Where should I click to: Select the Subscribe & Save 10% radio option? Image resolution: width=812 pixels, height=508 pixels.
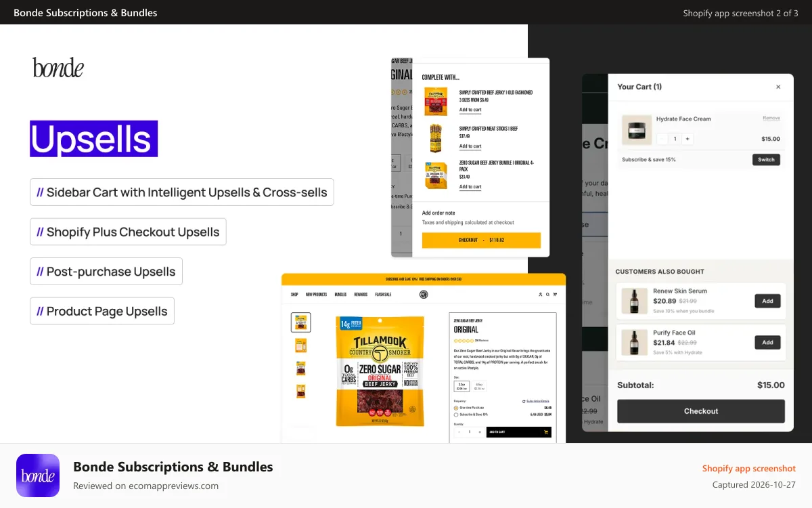click(x=456, y=415)
